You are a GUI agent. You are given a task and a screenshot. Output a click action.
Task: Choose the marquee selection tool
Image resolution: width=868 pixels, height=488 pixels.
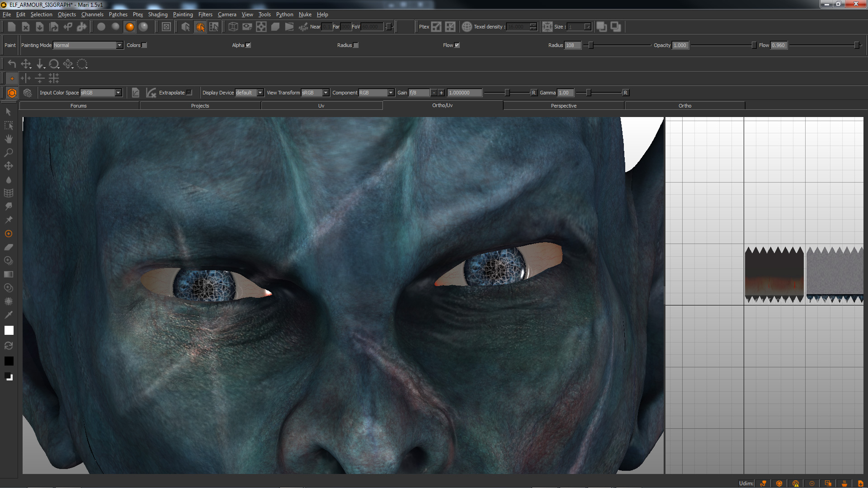(x=9, y=125)
